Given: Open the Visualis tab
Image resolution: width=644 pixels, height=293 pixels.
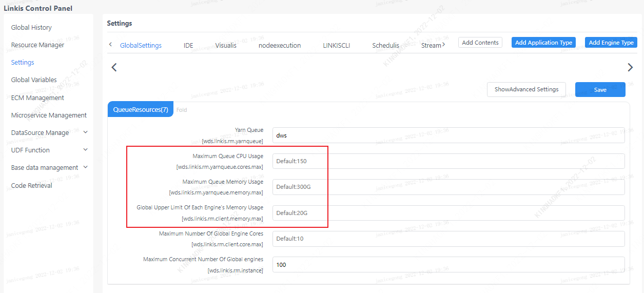Looking at the screenshot, I should click(x=226, y=45).
